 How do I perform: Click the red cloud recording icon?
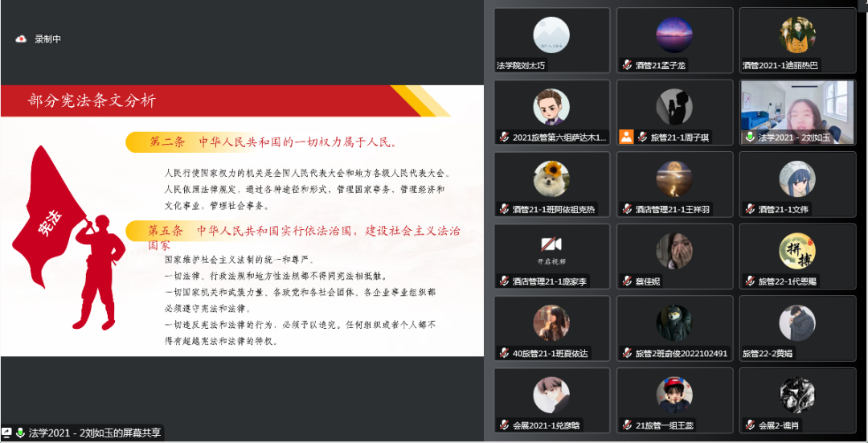[x=21, y=39]
